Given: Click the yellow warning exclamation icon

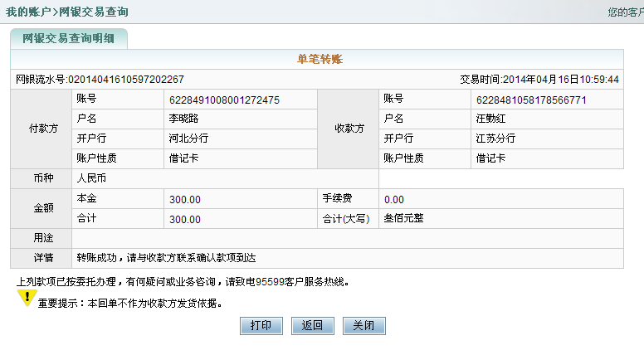Looking at the screenshot, I should [x=26, y=298].
